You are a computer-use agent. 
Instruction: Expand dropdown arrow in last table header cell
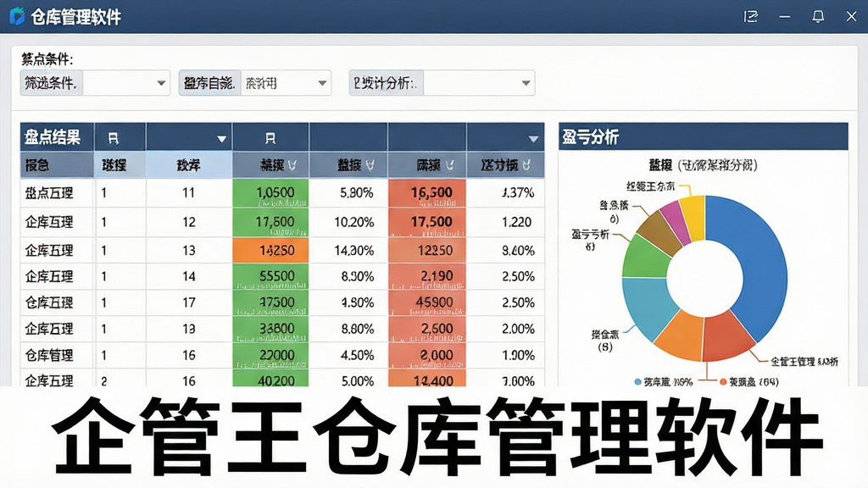[x=533, y=139]
